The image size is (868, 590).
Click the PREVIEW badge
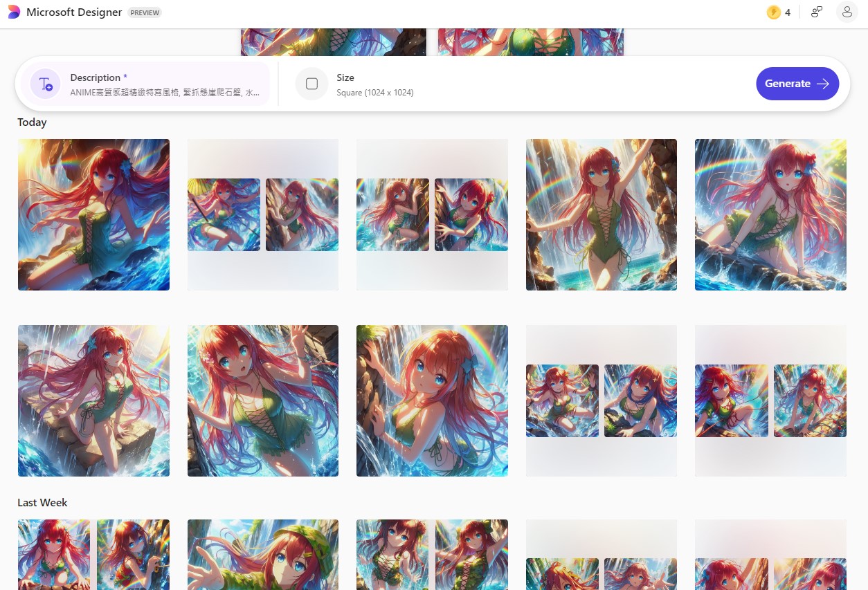(x=145, y=12)
